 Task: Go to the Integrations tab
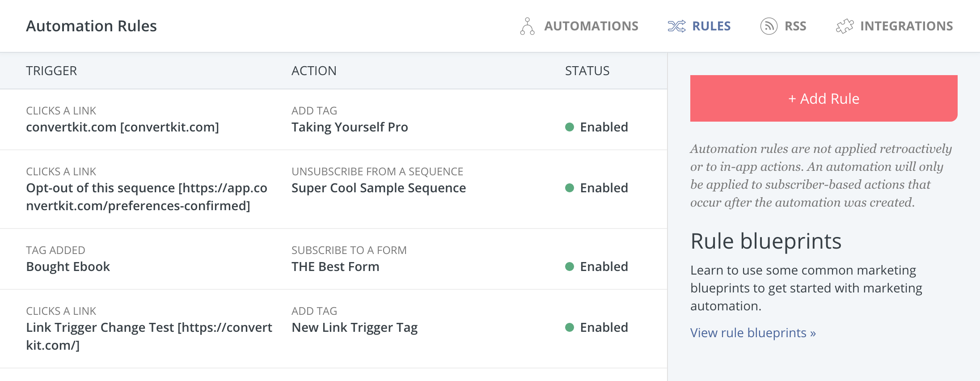point(906,26)
